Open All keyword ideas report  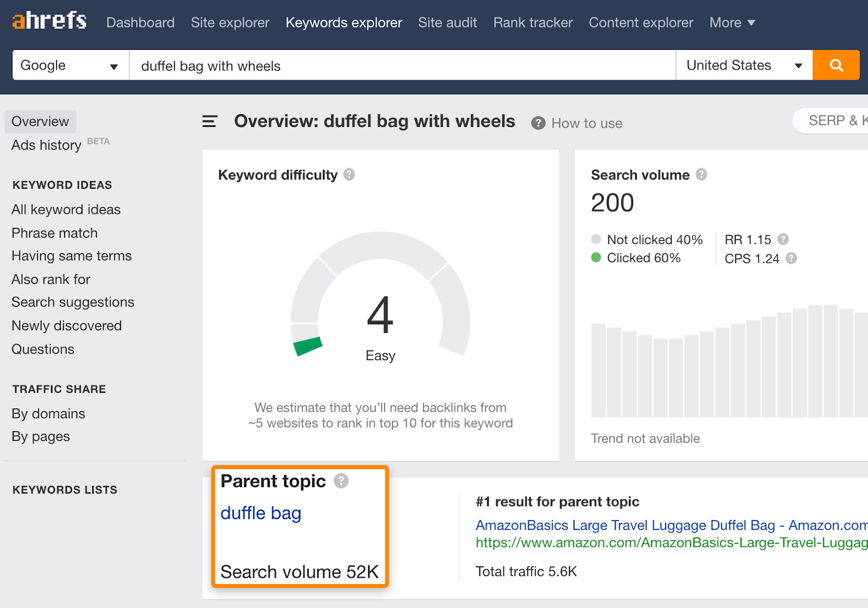tap(66, 209)
